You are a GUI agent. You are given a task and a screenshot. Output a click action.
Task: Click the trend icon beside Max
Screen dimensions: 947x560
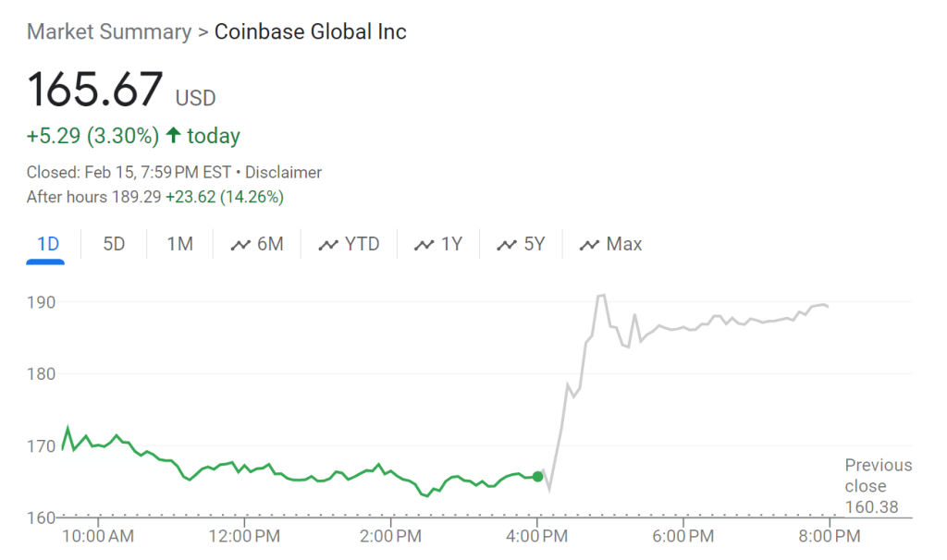pos(589,245)
